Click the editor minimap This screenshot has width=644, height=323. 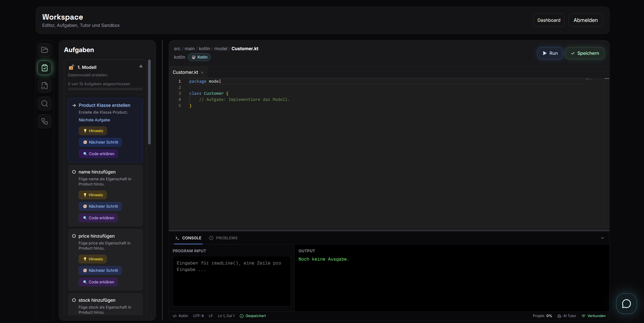coord(589,79)
